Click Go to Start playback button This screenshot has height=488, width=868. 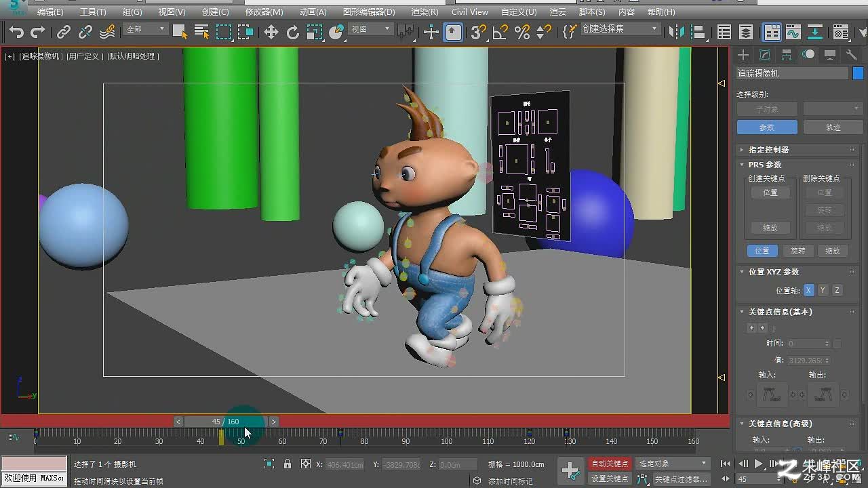(x=726, y=464)
